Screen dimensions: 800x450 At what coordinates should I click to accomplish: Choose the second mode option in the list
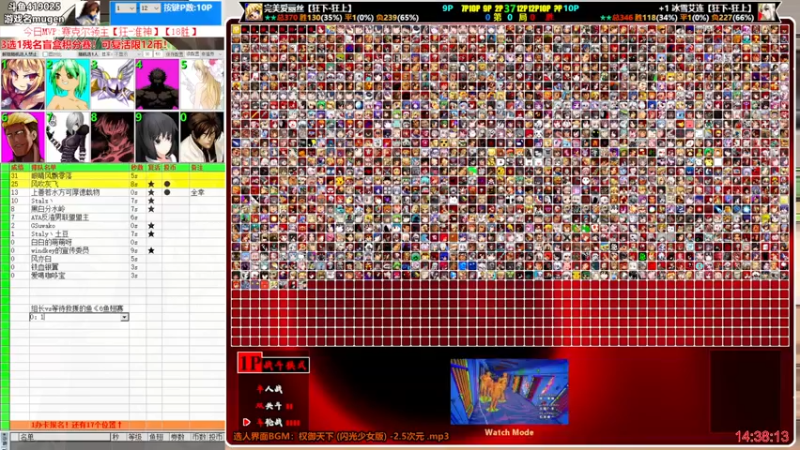pos(273,406)
